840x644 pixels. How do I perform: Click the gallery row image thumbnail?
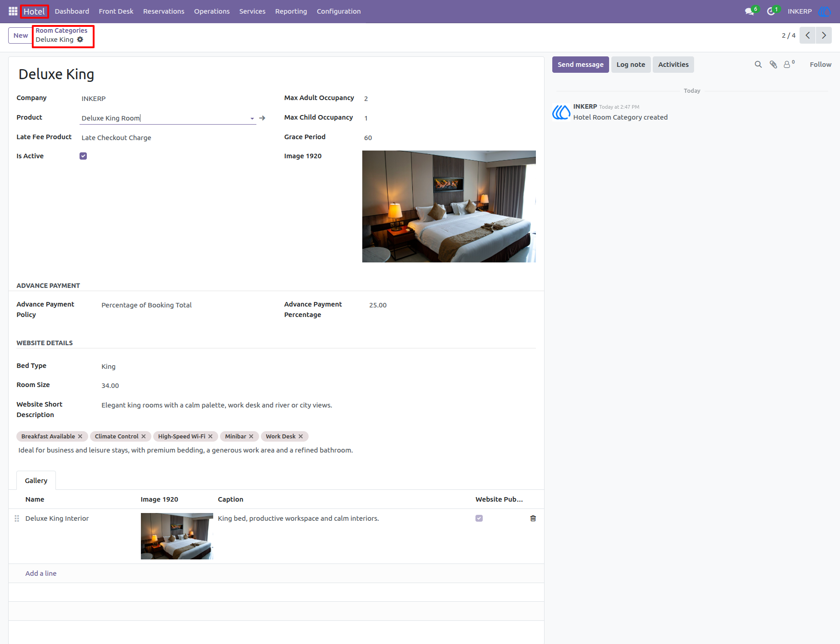177,536
